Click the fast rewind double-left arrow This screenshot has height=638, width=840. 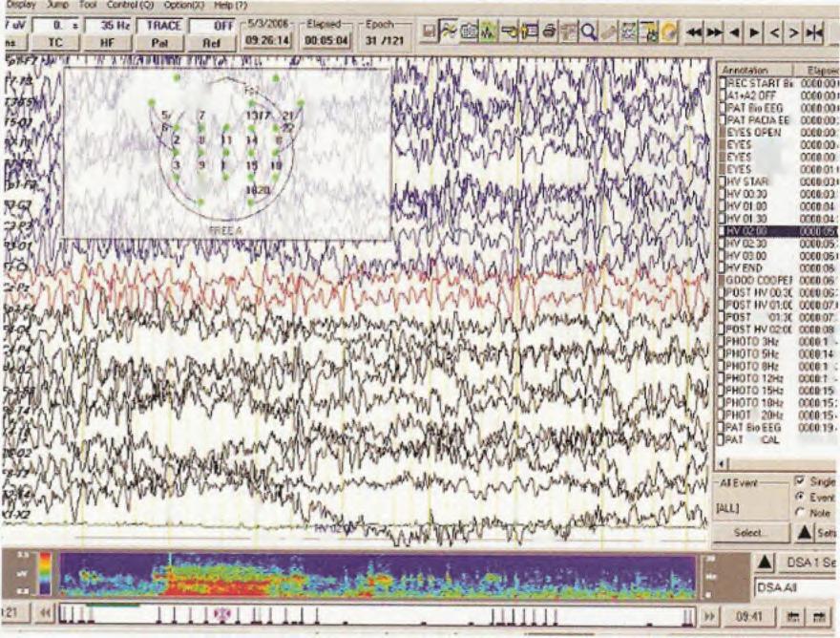click(694, 32)
